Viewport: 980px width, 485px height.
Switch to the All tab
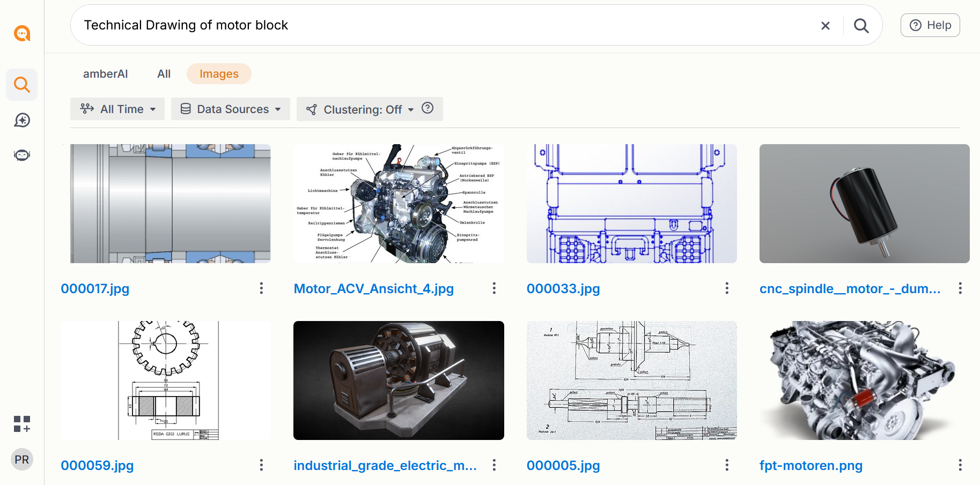tap(164, 74)
